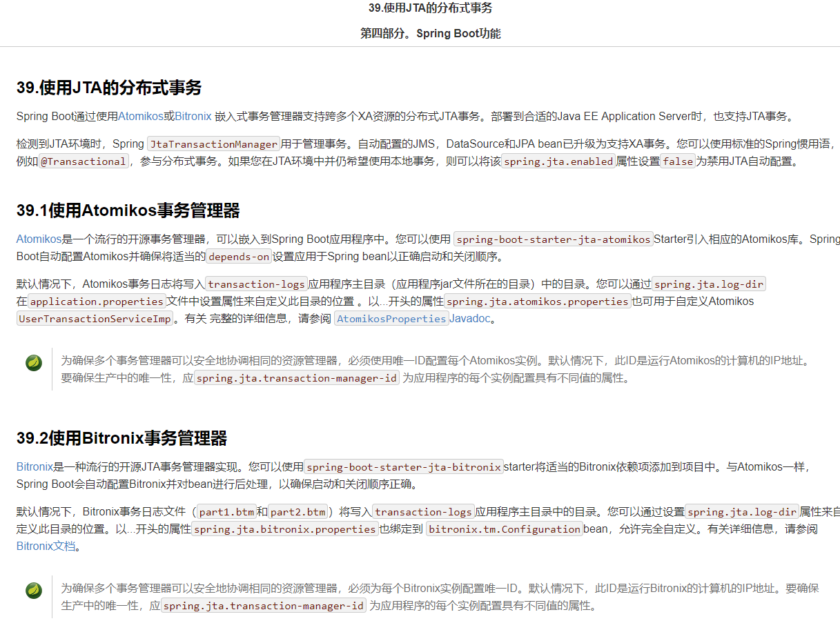Select the part2.btm code text
This screenshot has width=840, height=621.
[x=297, y=512]
